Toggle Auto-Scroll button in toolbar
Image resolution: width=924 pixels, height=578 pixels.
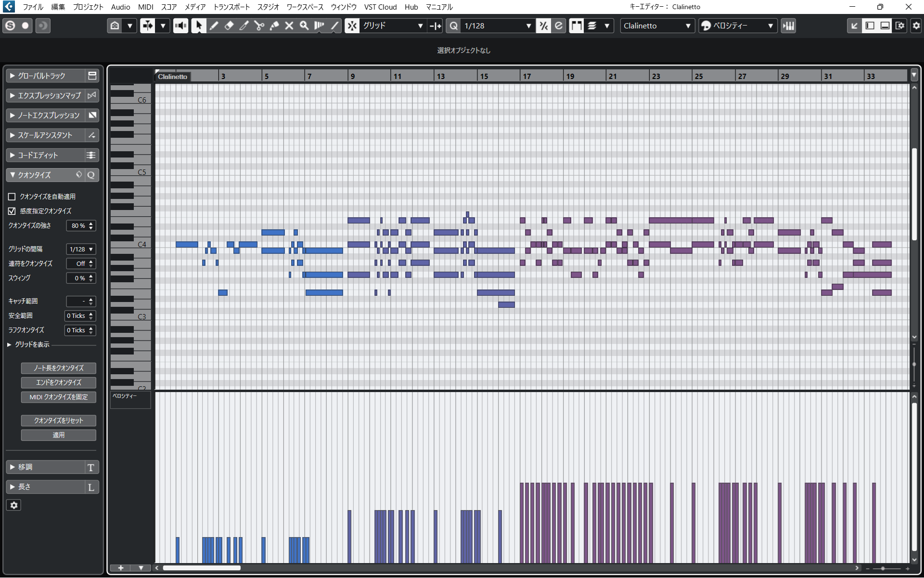[148, 26]
